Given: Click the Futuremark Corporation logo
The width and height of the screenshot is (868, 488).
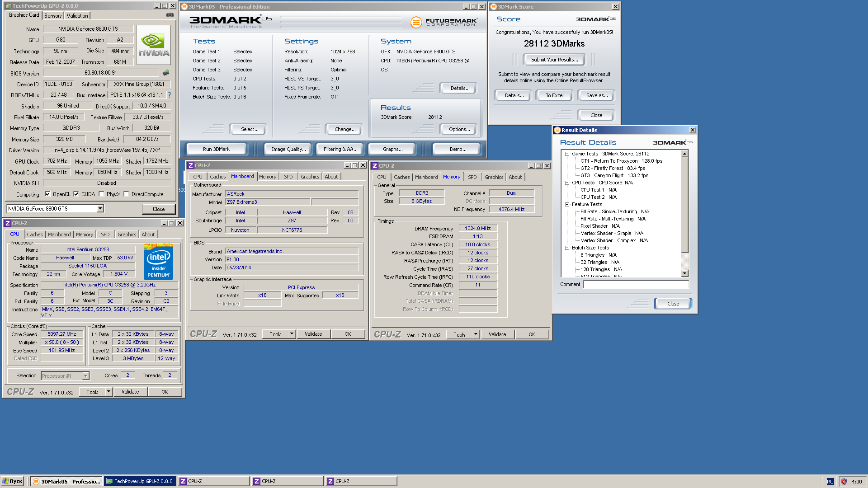Looking at the screenshot, I should pos(443,22).
